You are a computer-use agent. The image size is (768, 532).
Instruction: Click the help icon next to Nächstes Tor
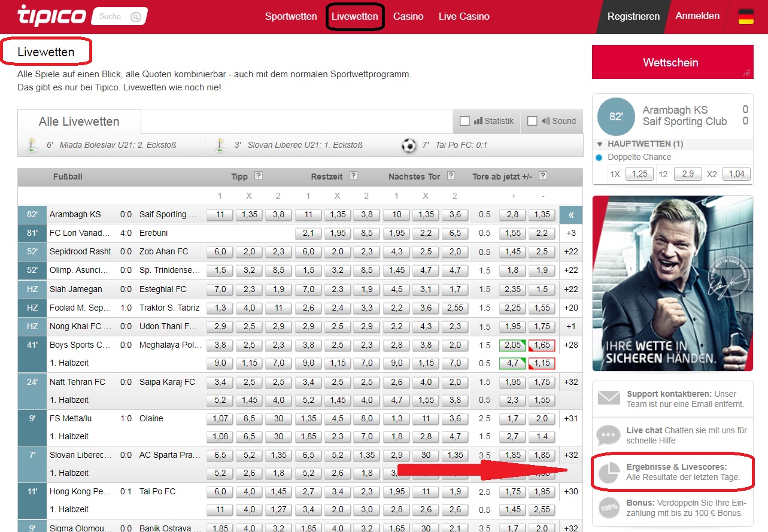[x=451, y=176]
